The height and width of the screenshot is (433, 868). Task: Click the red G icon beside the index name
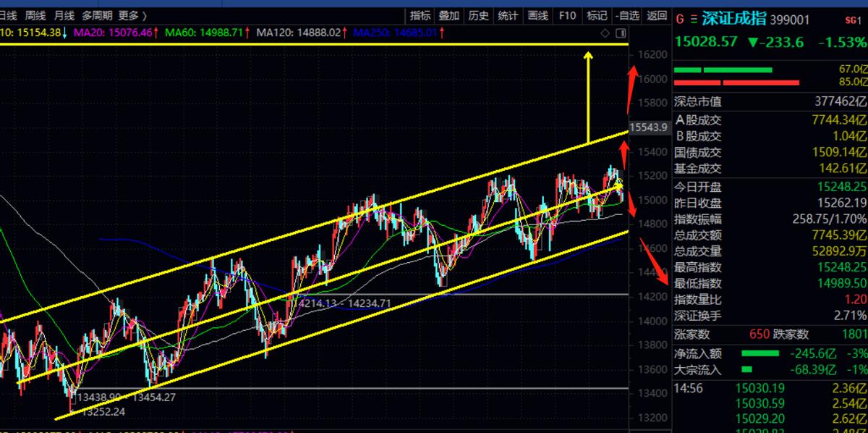point(680,17)
